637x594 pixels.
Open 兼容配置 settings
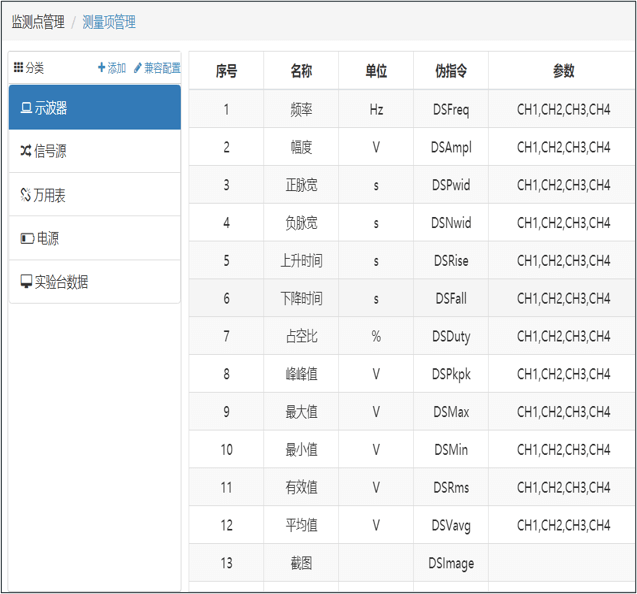pos(162,68)
